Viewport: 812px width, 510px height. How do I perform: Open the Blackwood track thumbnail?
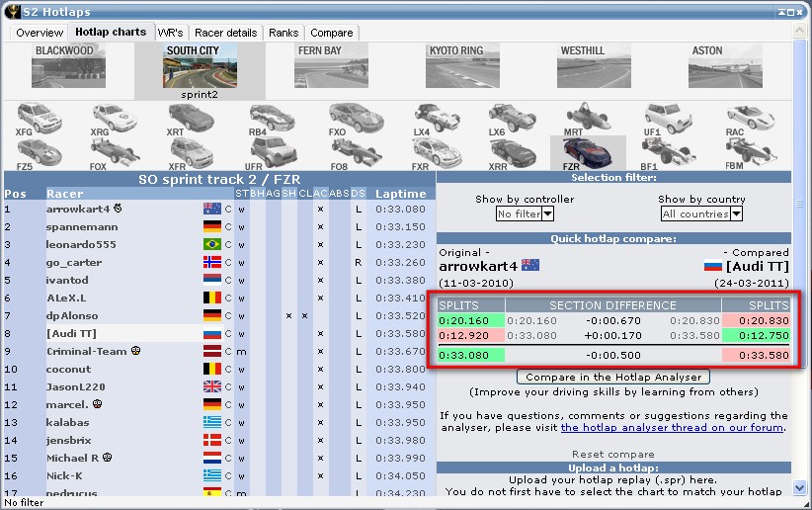(68, 66)
